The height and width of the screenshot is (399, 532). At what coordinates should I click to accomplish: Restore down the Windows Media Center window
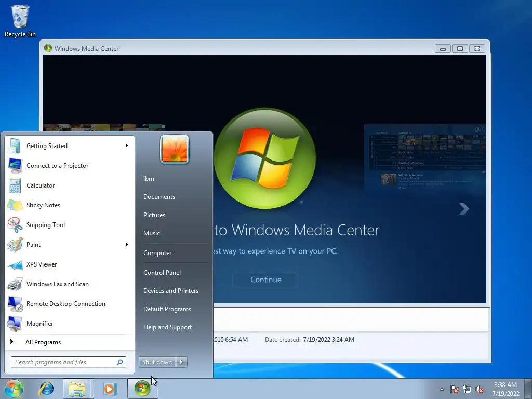[x=460, y=48]
